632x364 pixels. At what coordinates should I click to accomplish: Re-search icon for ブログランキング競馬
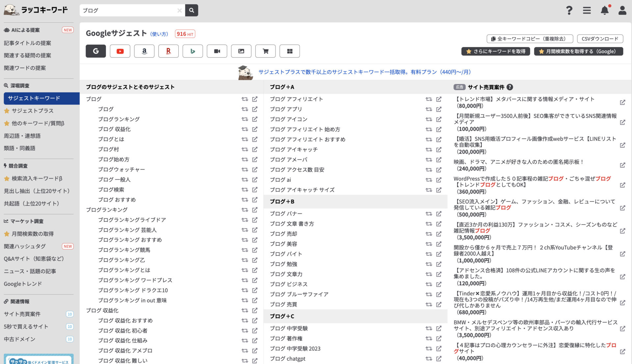click(x=245, y=250)
